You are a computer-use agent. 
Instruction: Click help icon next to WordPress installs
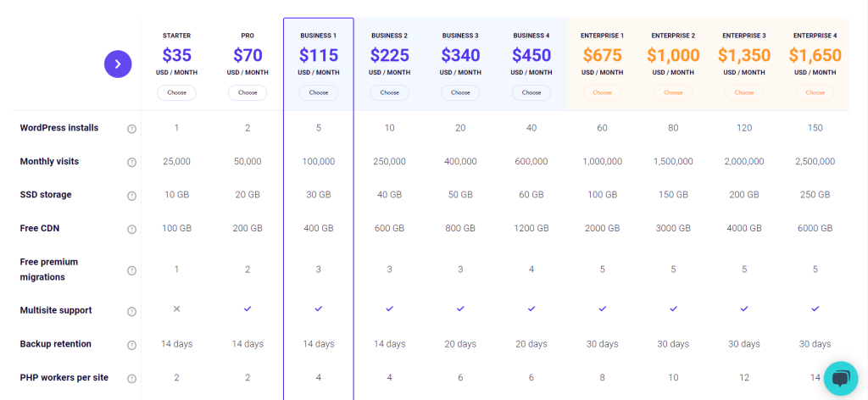coord(131,129)
